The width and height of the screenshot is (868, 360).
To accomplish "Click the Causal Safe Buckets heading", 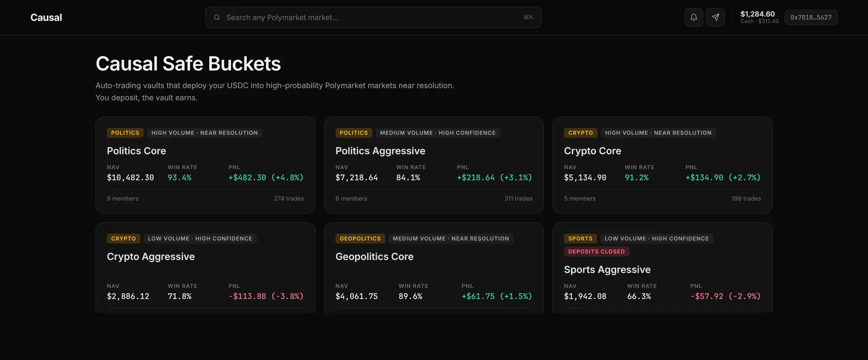I will [x=188, y=64].
